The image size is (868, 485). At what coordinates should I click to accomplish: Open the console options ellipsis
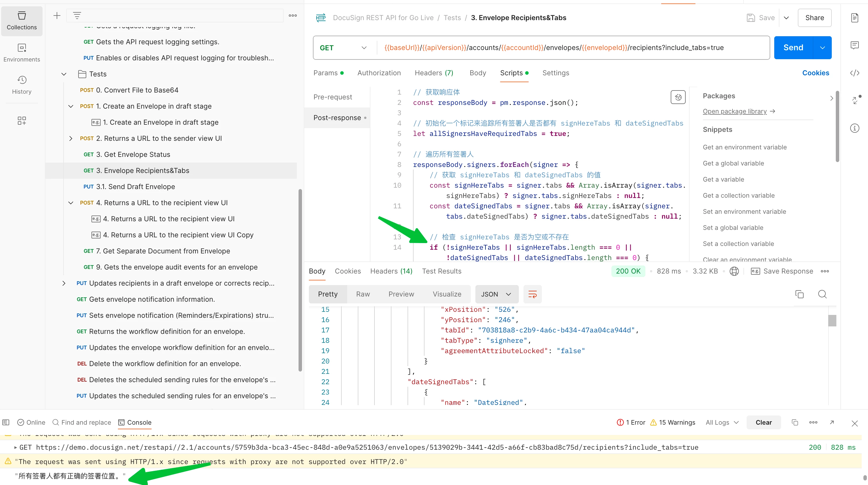[x=813, y=422]
